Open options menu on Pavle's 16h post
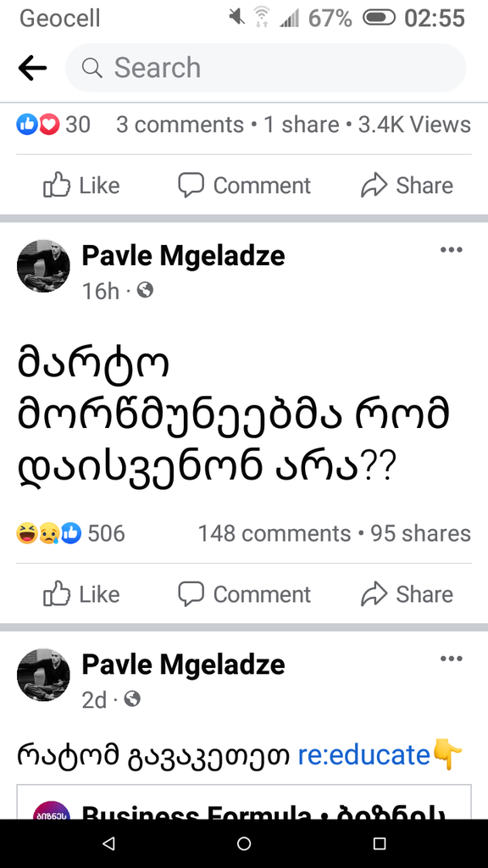Screen dimensions: 488x868 (x=452, y=249)
